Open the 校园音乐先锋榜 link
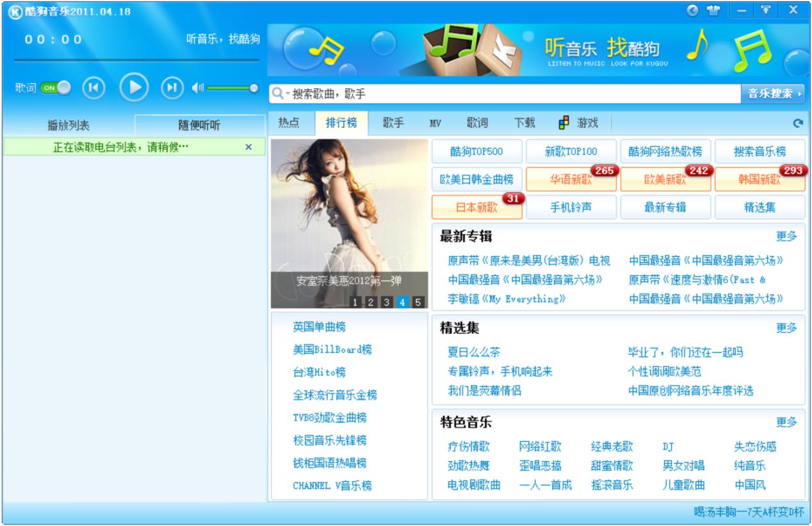The width and height of the screenshot is (812, 526). pos(330,440)
